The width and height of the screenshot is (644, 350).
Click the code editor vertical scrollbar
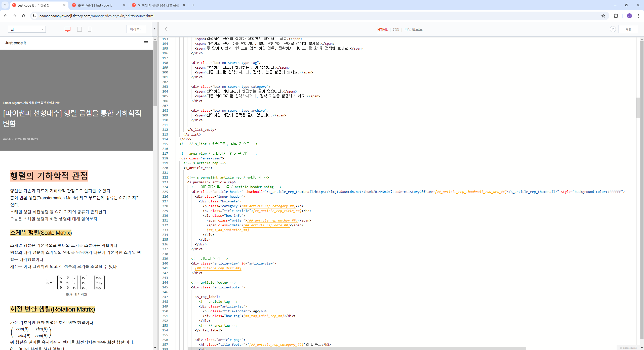click(638, 108)
